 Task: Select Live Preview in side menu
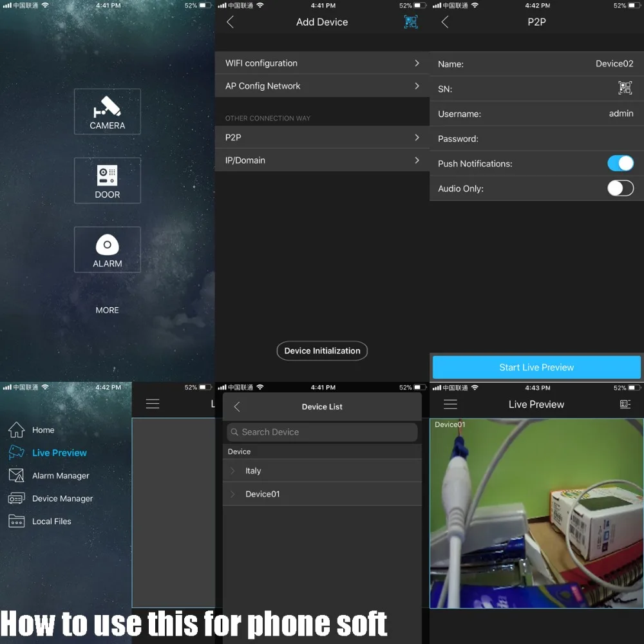coord(59,453)
